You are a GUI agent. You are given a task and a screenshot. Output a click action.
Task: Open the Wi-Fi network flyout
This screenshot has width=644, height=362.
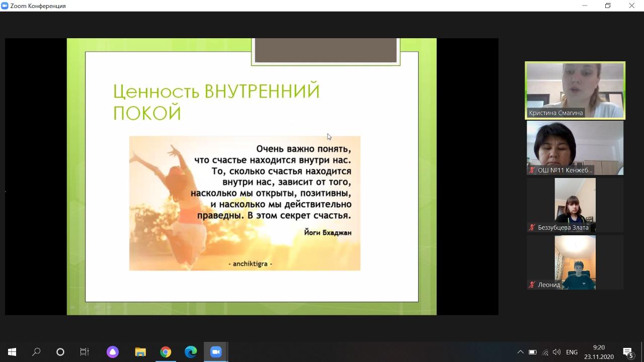[x=545, y=352]
